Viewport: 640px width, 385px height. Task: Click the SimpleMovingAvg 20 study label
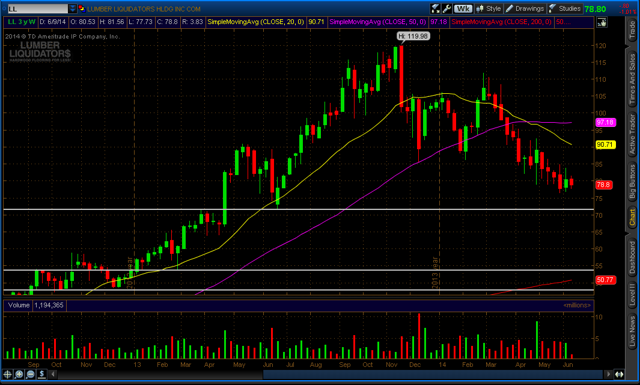(x=256, y=22)
